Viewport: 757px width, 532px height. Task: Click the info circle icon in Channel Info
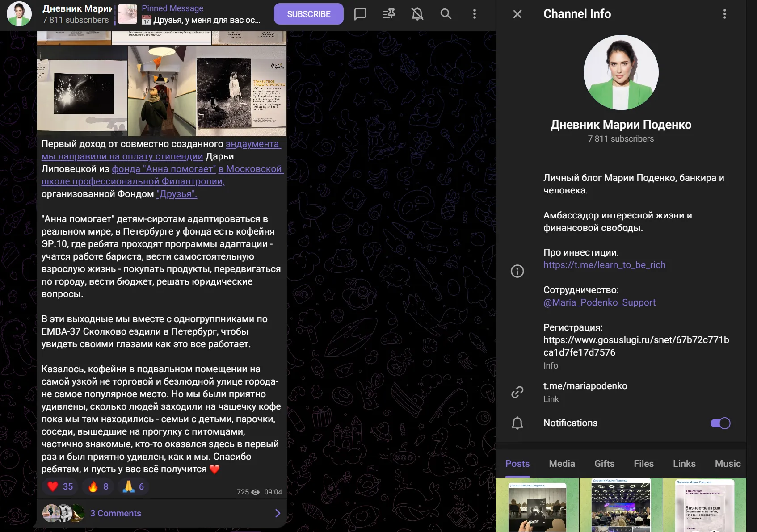pyautogui.click(x=517, y=271)
